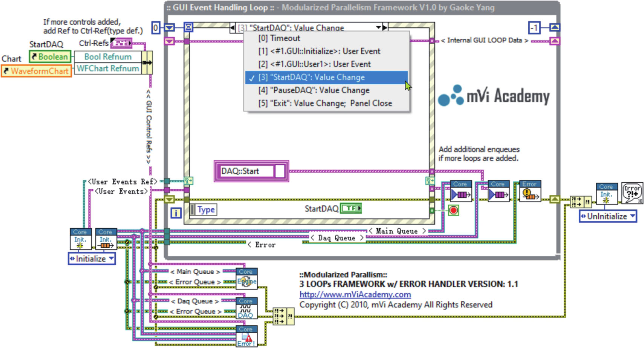Open the mViAcademy.com hyperlink
This screenshot has height=348, width=644.
coord(355,295)
